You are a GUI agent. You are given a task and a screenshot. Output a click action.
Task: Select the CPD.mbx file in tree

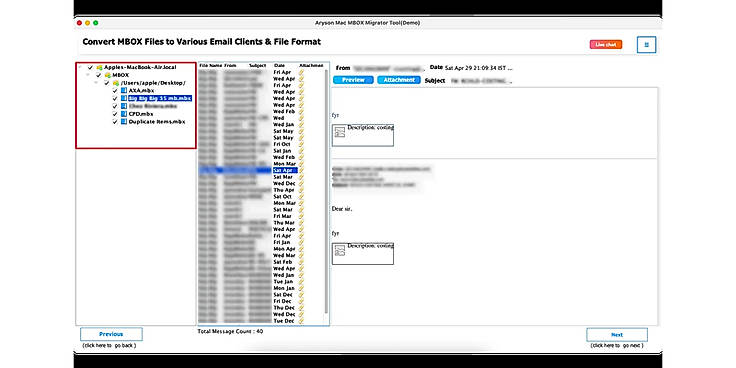pyautogui.click(x=141, y=114)
